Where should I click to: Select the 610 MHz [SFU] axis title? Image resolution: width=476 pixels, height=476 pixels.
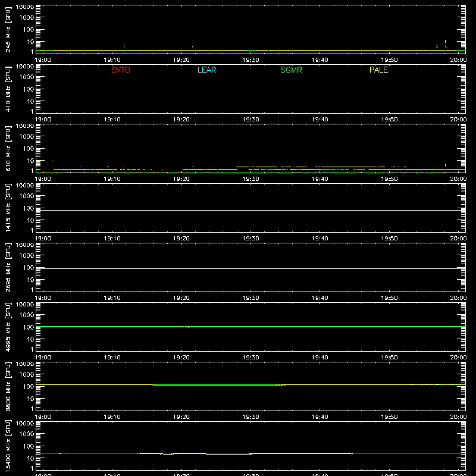[8, 148]
